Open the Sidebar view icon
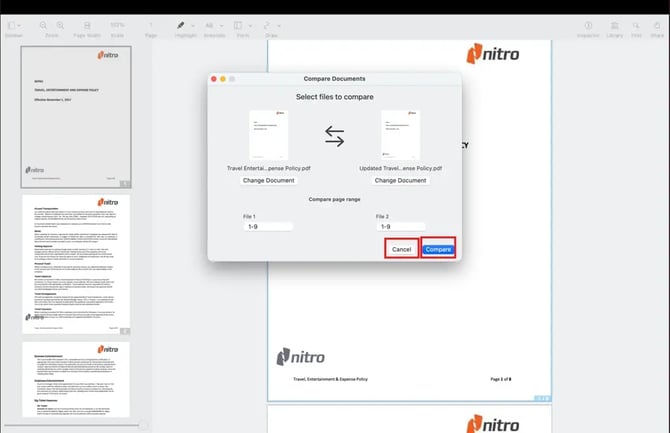This screenshot has height=433, width=670. 12,26
